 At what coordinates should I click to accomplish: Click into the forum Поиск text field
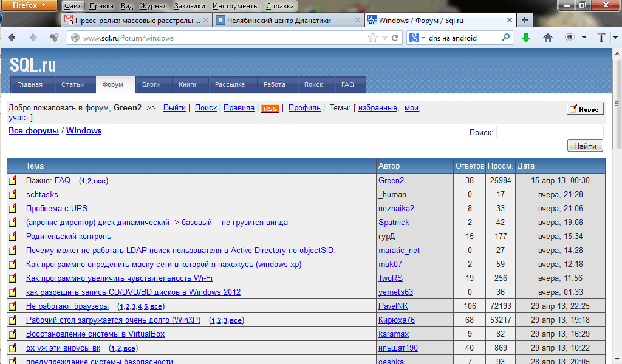coord(549,132)
